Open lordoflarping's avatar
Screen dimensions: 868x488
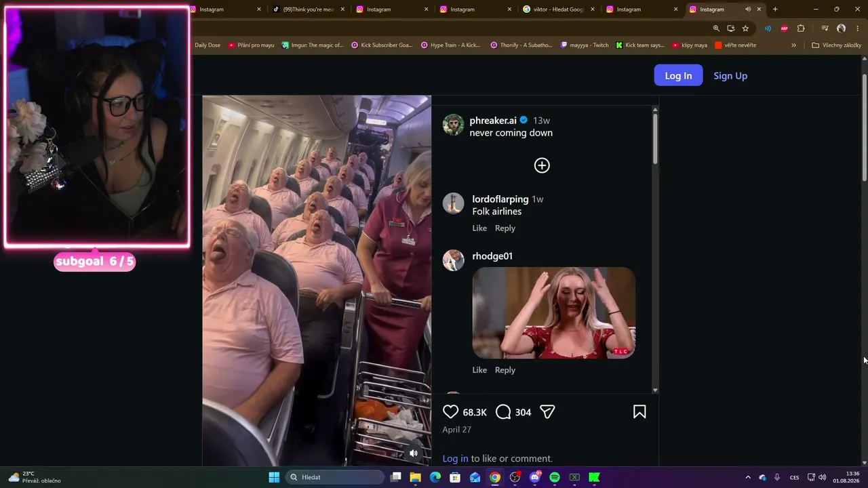453,203
